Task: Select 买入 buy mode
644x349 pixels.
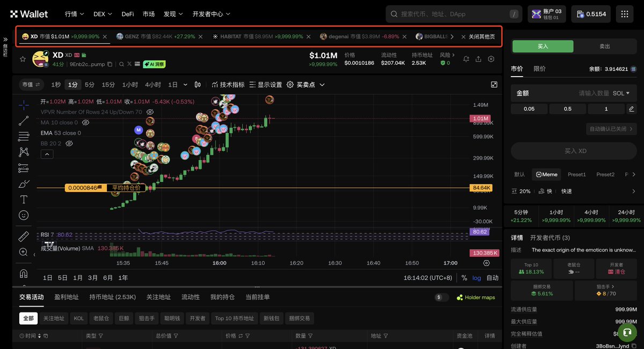Action: pyautogui.click(x=543, y=47)
